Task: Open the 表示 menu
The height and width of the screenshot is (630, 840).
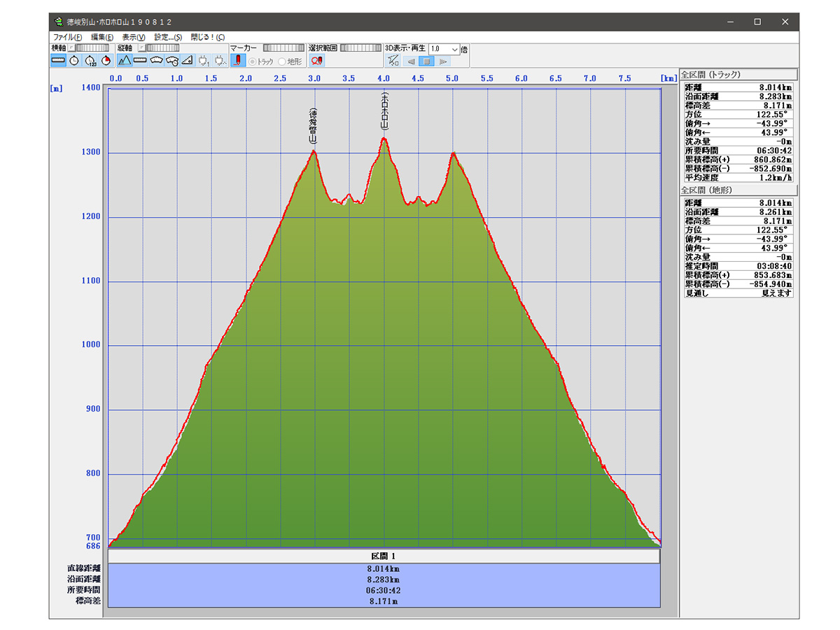Action: 133,37
